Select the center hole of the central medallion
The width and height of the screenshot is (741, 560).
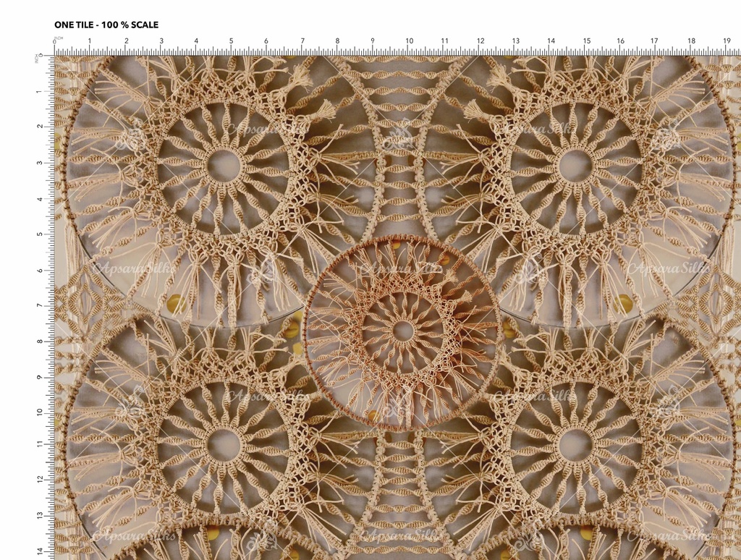[403, 331]
